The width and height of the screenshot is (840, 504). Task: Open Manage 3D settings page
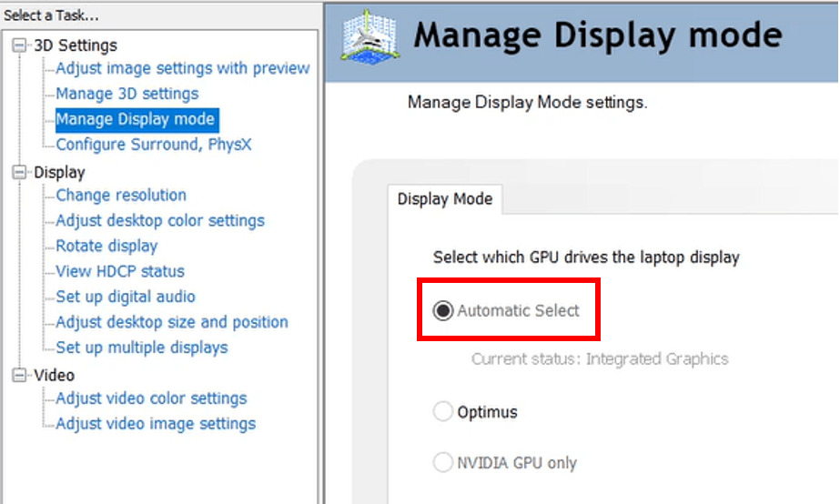127,94
